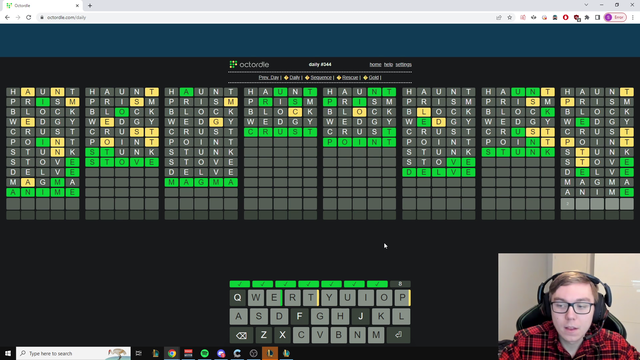The height and width of the screenshot is (360, 640).
Task: Open the settings link
Action: tap(403, 64)
